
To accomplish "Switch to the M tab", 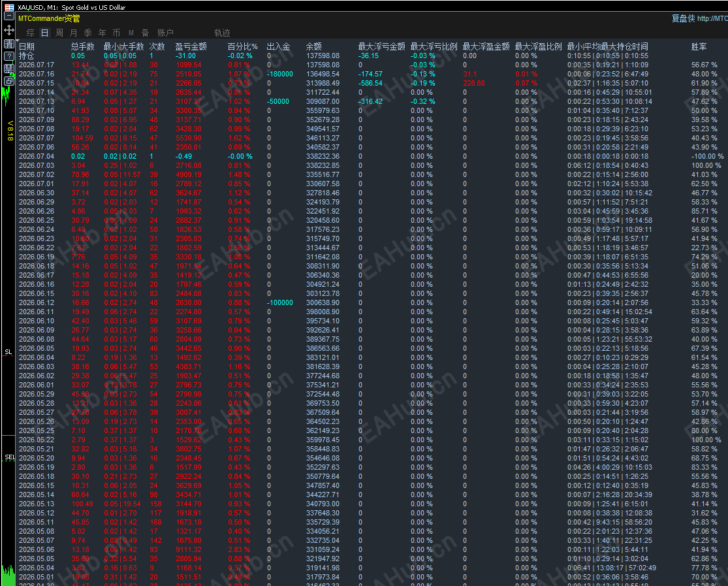I will click(131, 33).
